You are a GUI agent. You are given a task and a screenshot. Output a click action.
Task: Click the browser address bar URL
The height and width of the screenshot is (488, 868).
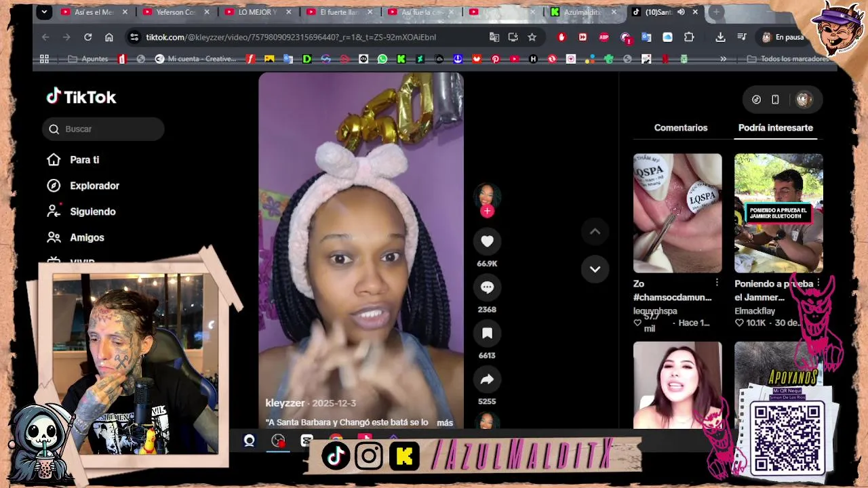tap(290, 37)
